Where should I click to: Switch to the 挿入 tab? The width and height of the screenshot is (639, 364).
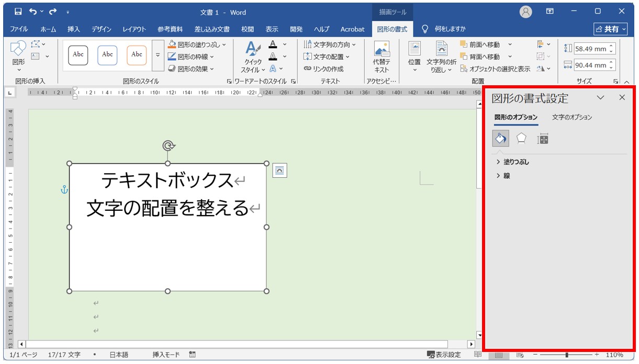click(x=74, y=29)
